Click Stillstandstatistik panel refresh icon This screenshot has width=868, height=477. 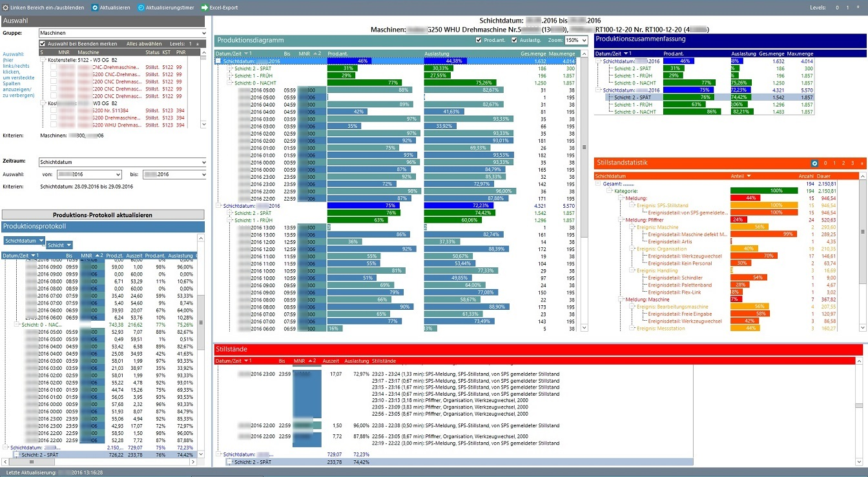pos(815,163)
